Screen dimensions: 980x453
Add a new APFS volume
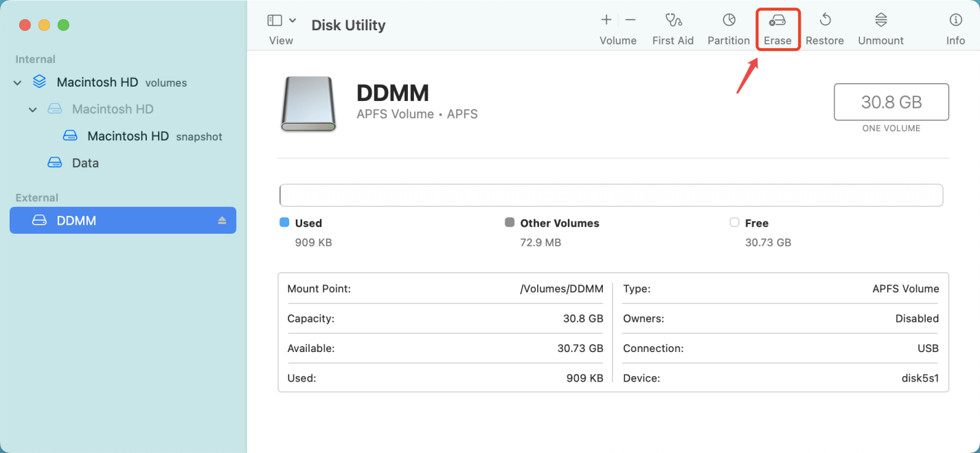pos(605,21)
